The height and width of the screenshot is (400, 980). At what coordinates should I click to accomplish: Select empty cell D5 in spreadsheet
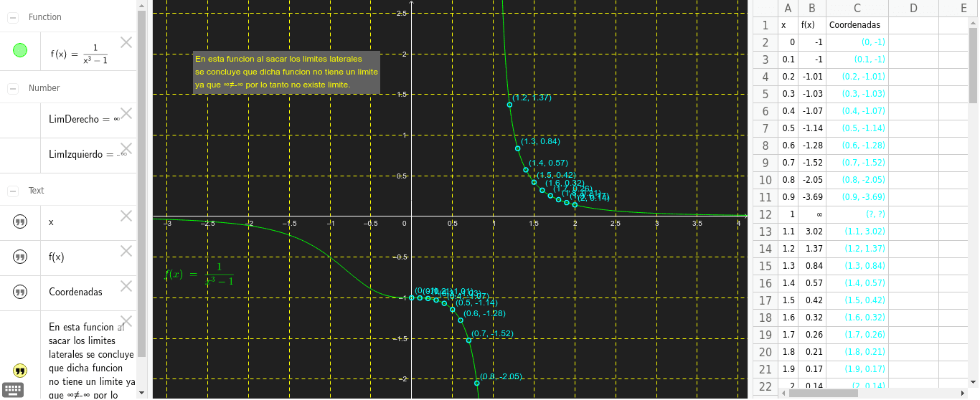914,94
